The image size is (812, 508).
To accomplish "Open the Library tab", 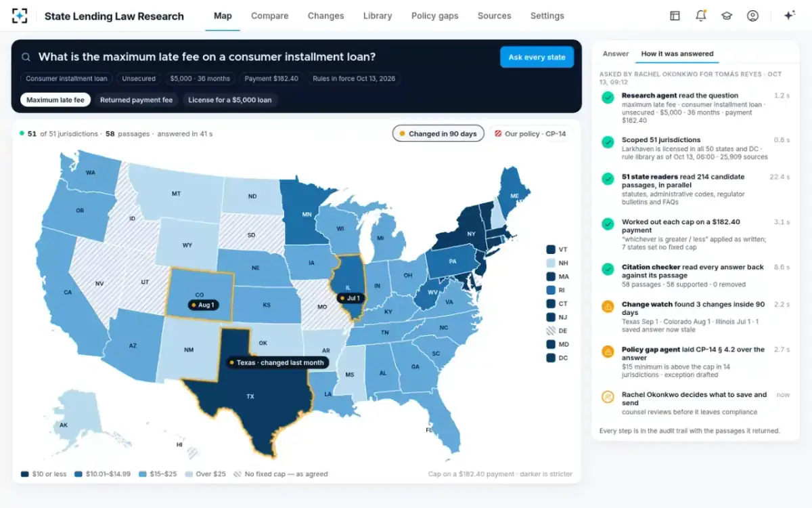I will click(x=378, y=16).
